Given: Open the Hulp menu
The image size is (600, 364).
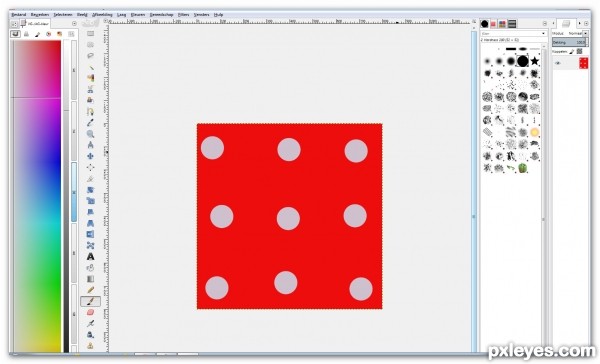Looking at the screenshot, I should (218, 15).
